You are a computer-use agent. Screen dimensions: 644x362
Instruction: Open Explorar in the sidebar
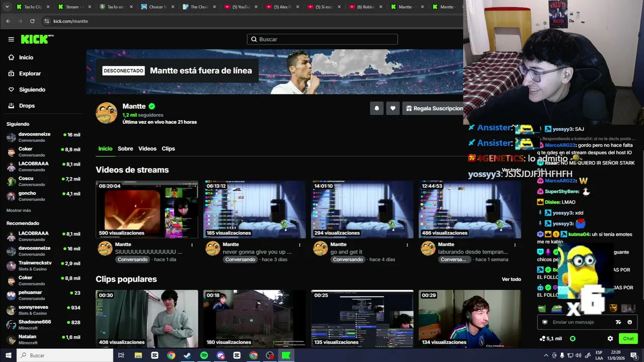coord(24,73)
